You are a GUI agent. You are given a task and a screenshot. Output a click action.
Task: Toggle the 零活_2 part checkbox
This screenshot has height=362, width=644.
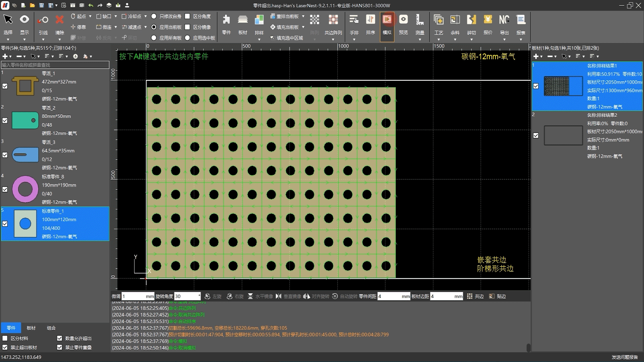(x=5, y=121)
